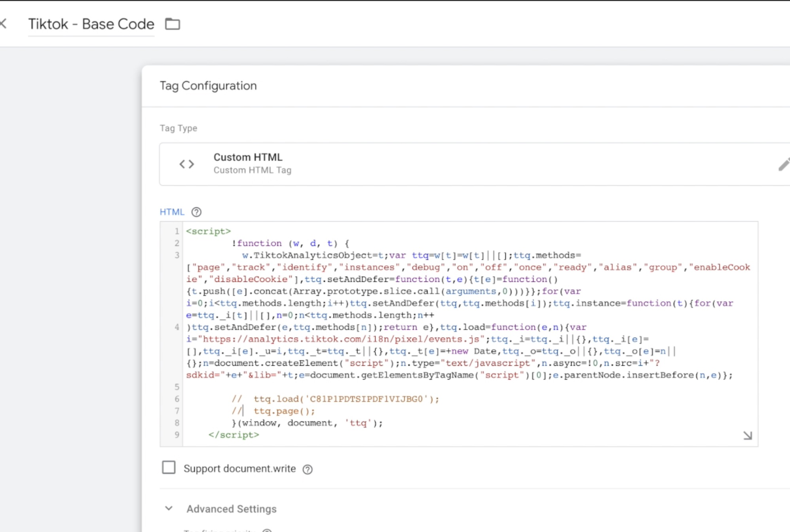Viewport: 790px width, 532px height.
Task: Click the analytics.tiktok.com events.js URL string
Action: tap(341, 339)
